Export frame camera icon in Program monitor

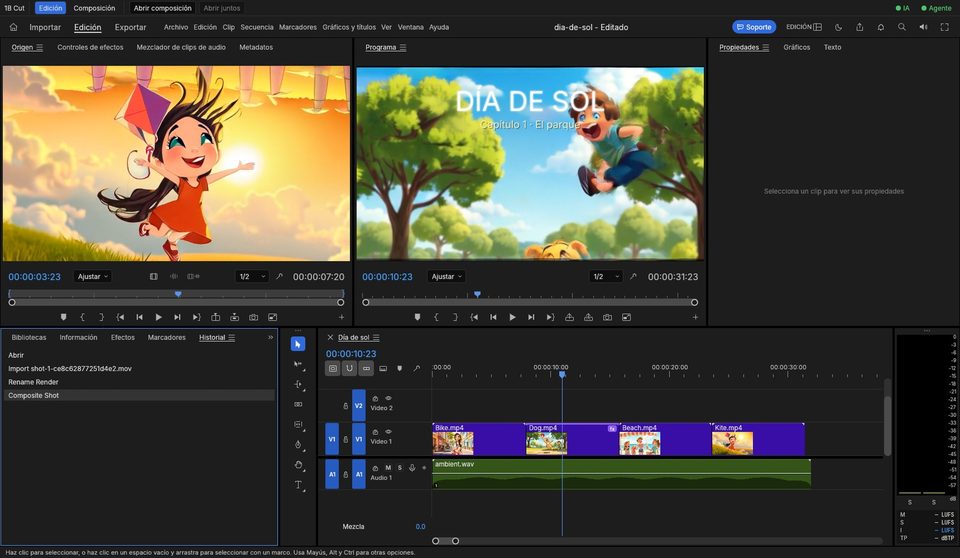[607, 317]
